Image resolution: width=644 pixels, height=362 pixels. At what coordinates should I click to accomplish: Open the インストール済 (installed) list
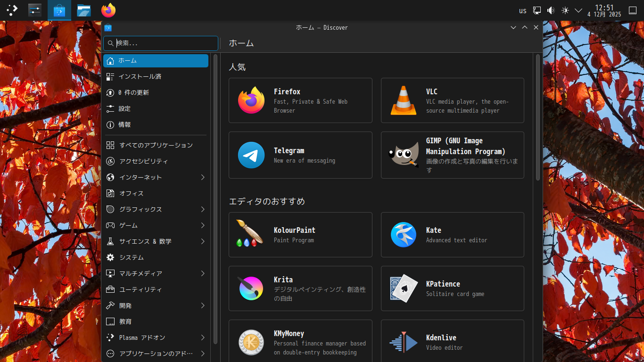tap(156, 76)
